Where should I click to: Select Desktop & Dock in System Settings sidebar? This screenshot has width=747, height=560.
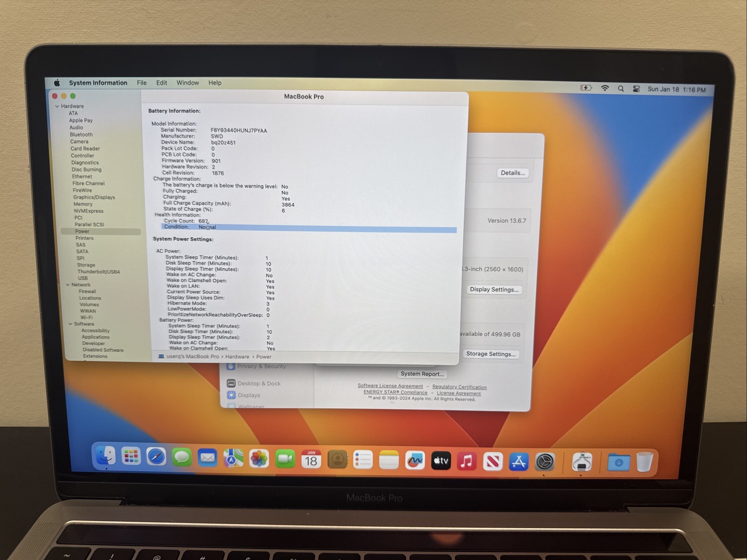point(259,383)
